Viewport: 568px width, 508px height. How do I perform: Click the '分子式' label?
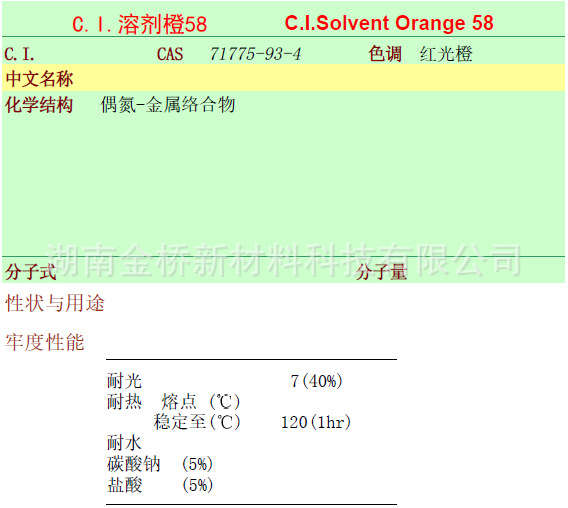point(31,272)
